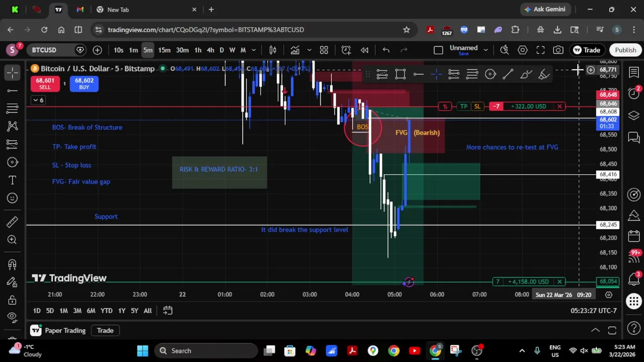This screenshot has width=644, height=362.
Task: Open the forecasting and position tools
Action: tap(13, 144)
